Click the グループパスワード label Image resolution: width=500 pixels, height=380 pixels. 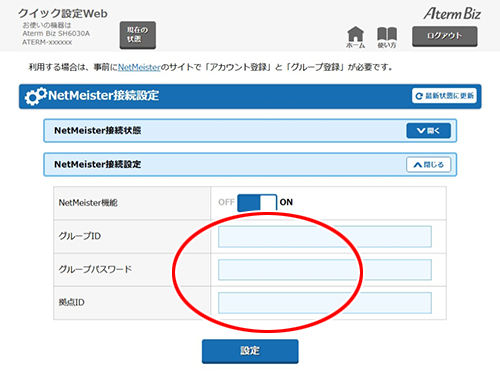click(95, 269)
